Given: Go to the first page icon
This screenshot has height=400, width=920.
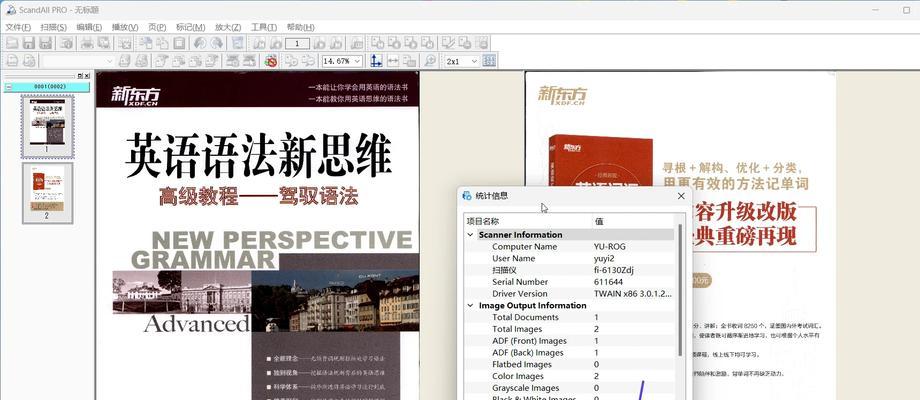Looking at the screenshot, I should (259, 43).
